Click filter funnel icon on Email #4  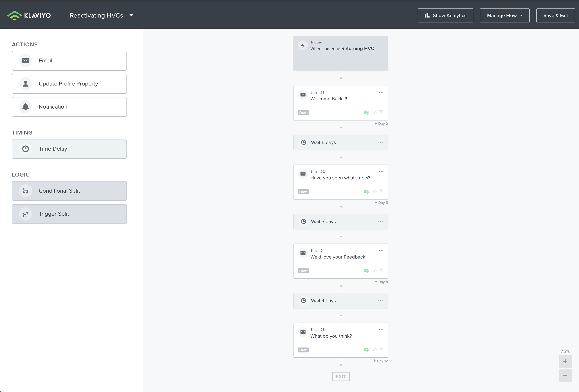click(x=381, y=270)
